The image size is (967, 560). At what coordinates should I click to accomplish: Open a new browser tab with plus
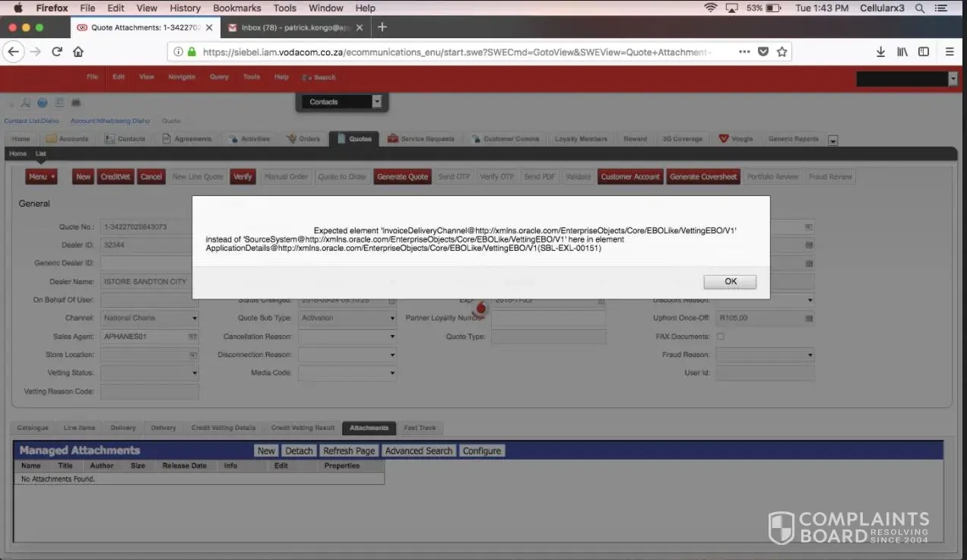tap(382, 27)
